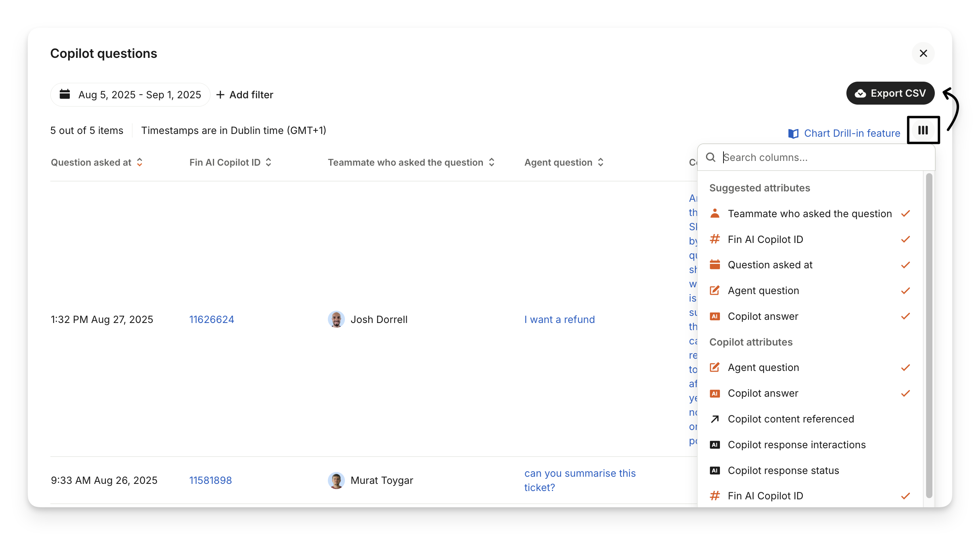This screenshot has height=535, width=980.
Task: Click the plus icon beside Add filter
Action: coord(220,95)
